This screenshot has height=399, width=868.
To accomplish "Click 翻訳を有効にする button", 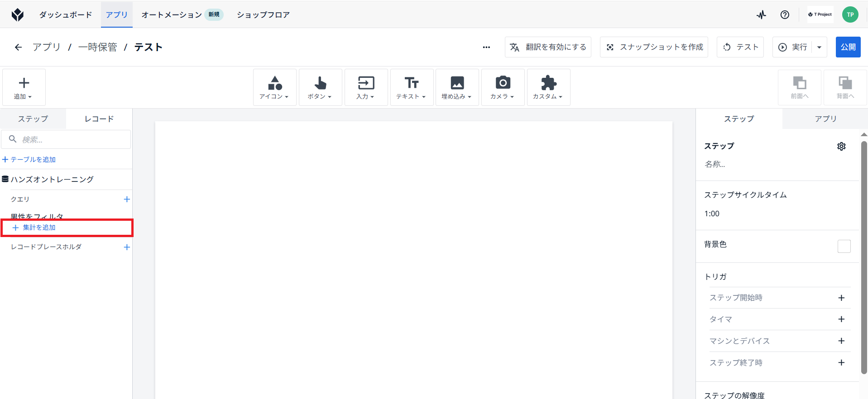I will pos(548,47).
